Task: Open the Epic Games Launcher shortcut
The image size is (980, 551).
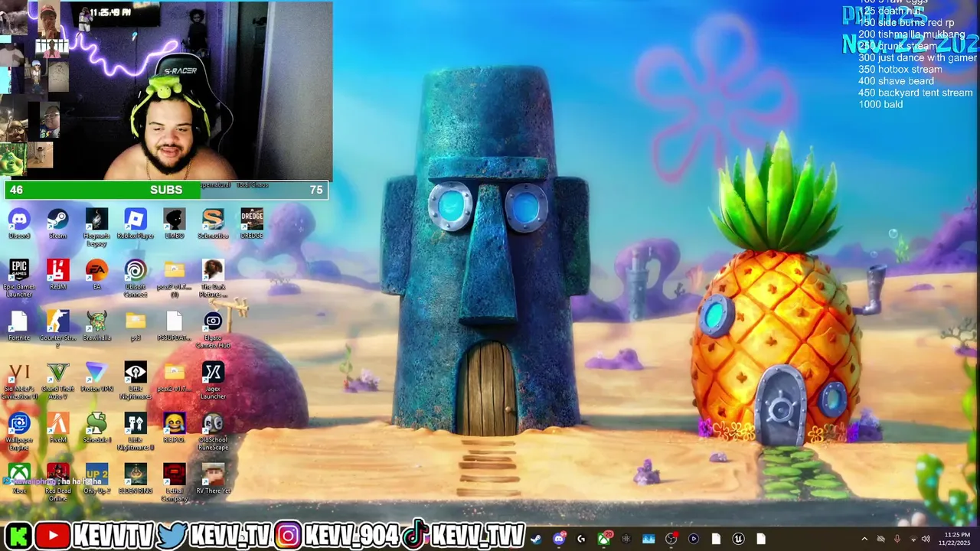Action: pos(19,279)
